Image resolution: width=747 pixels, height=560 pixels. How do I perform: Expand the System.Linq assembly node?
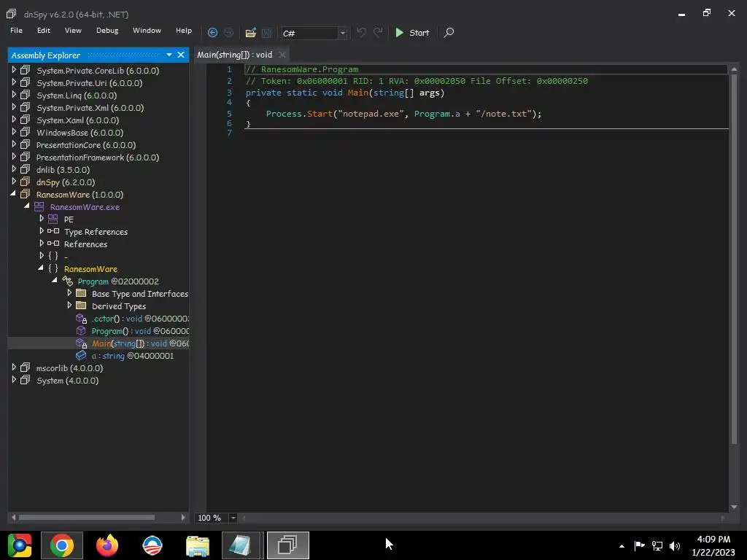(14, 95)
